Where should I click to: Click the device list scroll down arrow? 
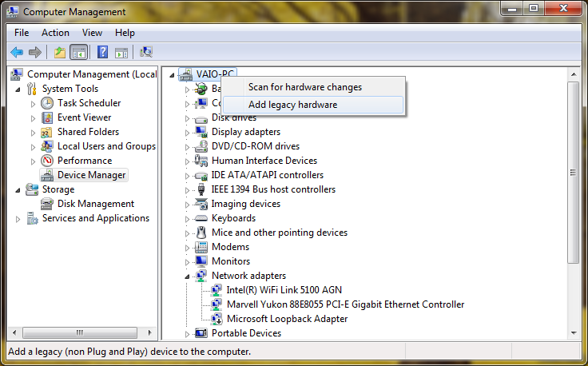click(x=574, y=333)
